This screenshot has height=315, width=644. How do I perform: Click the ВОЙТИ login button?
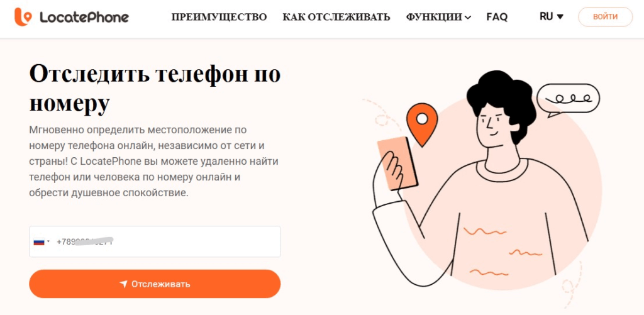pyautogui.click(x=606, y=17)
